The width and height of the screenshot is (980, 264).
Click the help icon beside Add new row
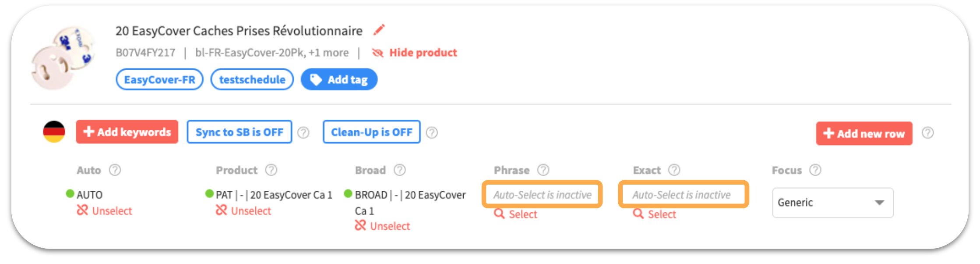pos(927,133)
